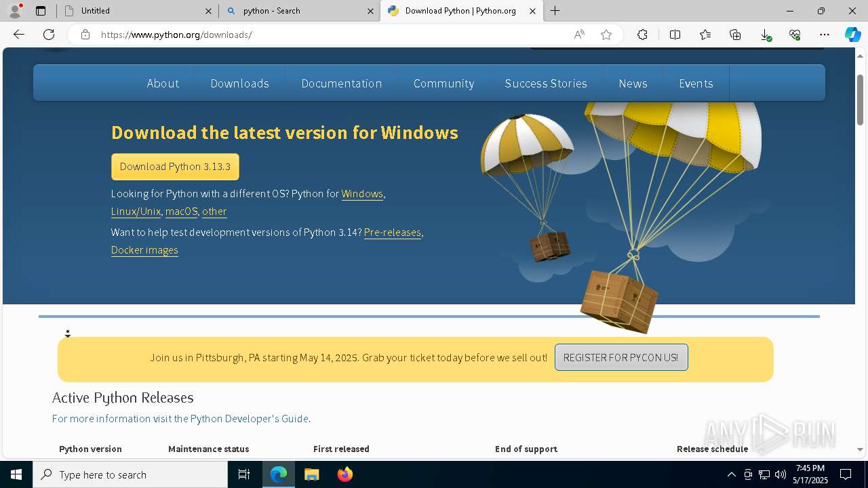Open the Events menu
Screen dimensions: 868x488
tap(696, 83)
